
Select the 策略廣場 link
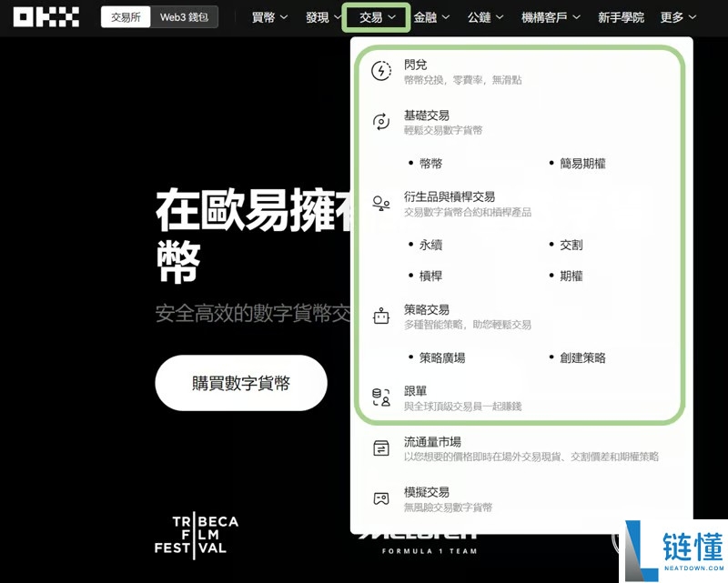point(442,357)
